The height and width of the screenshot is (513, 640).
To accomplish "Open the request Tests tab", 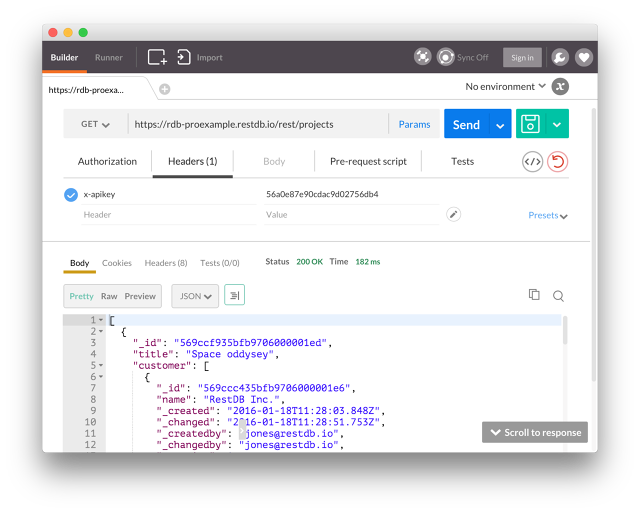I will 462,162.
